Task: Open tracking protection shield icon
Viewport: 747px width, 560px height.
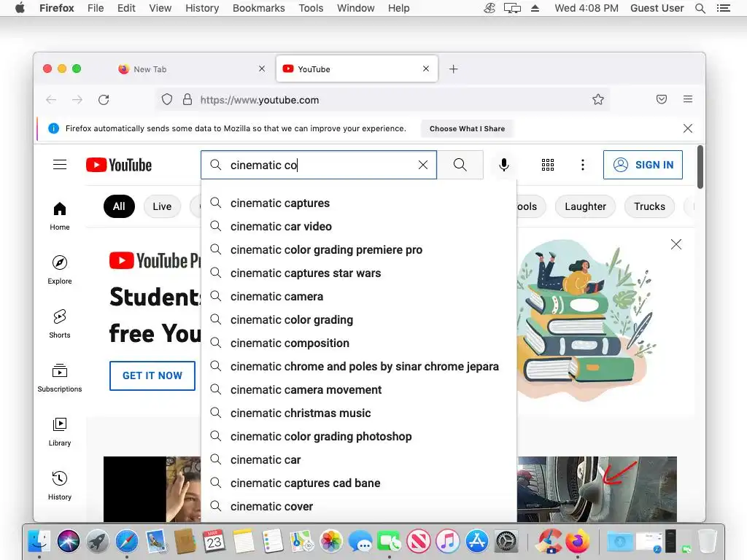Action: click(x=167, y=99)
